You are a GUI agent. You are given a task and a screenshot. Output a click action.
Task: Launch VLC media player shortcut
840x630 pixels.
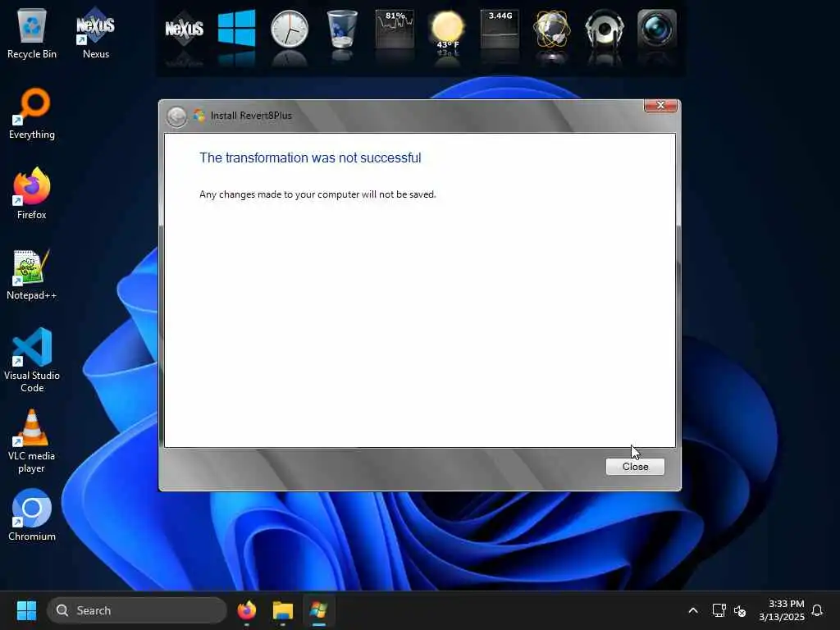click(x=32, y=441)
